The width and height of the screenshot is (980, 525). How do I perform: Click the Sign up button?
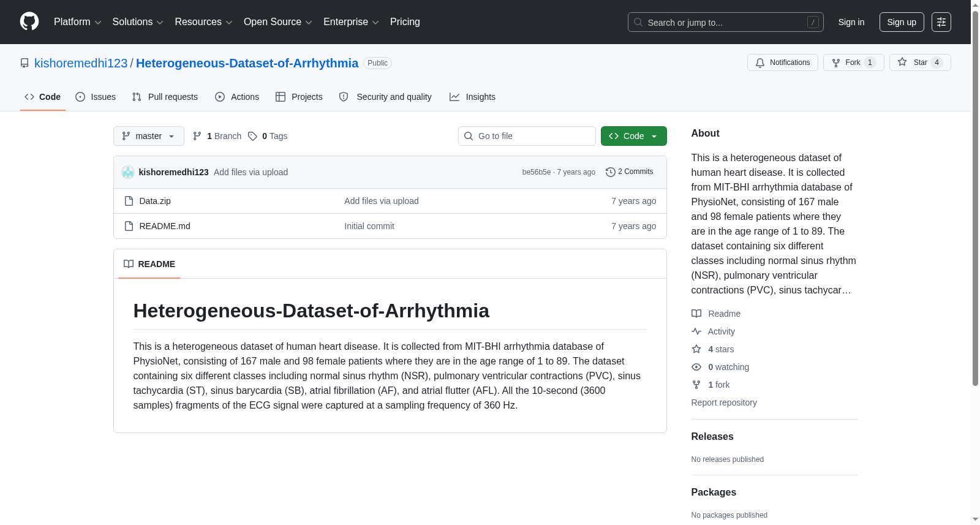(902, 22)
